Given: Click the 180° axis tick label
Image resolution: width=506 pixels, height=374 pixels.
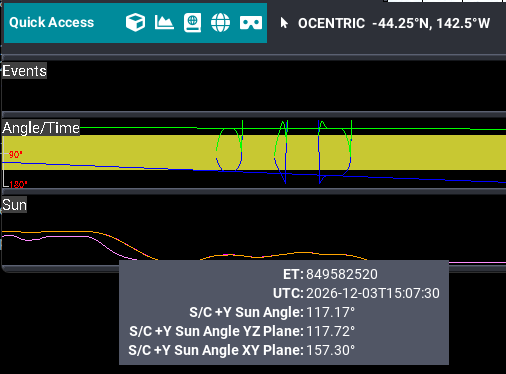Looking at the screenshot, I should [x=18, y=185].
